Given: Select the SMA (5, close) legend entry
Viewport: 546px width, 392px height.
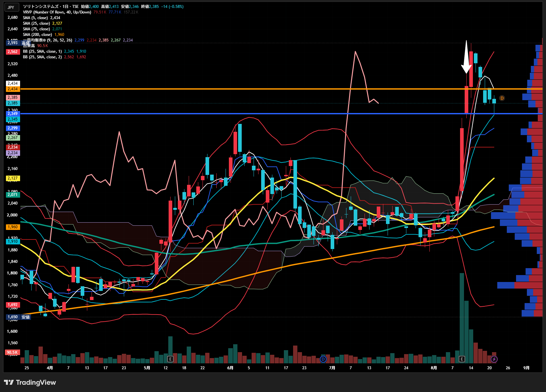Looking at the screenshot, I should click(x=36, y=18).
